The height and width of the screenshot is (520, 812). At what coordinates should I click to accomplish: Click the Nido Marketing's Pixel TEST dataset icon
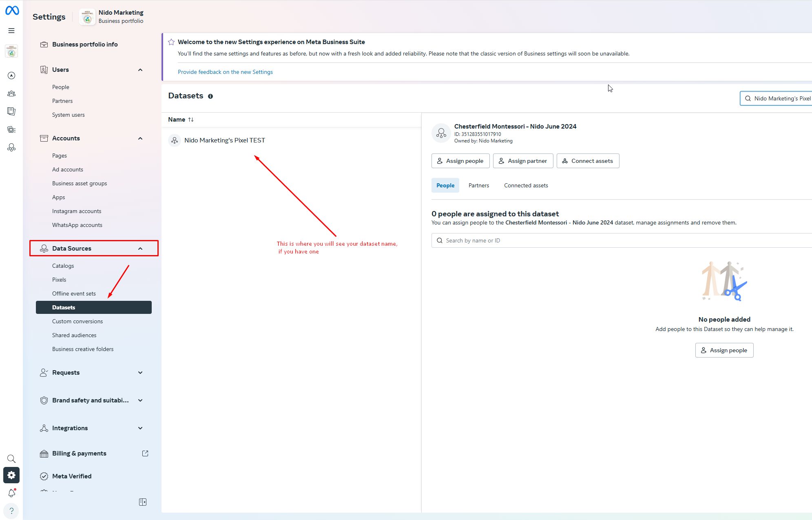[x=175, y=140]
